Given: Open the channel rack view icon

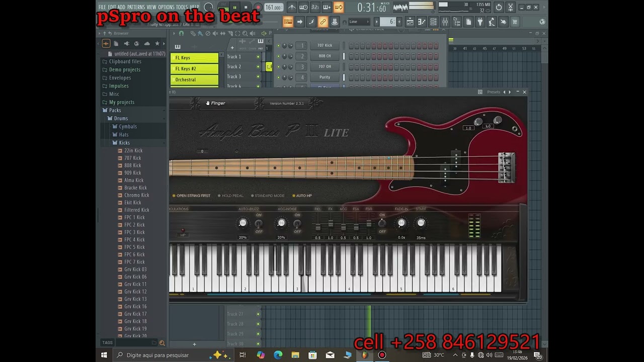Looking at the screenshot, I should click(x=433, y=22).
